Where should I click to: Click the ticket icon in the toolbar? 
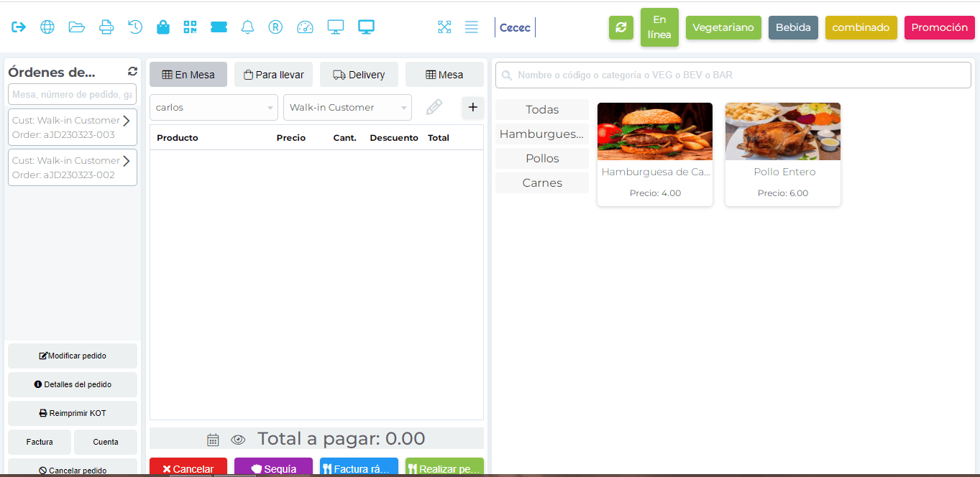[219, 27]
